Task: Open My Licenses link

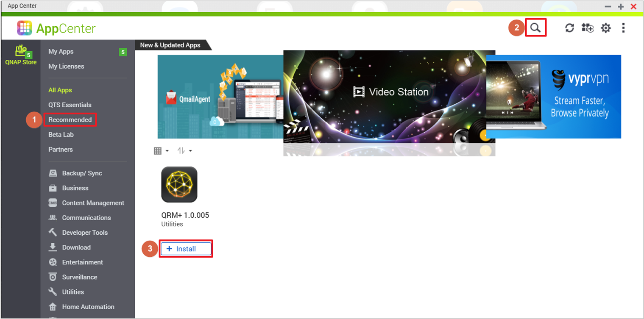Action: point(66,67)
